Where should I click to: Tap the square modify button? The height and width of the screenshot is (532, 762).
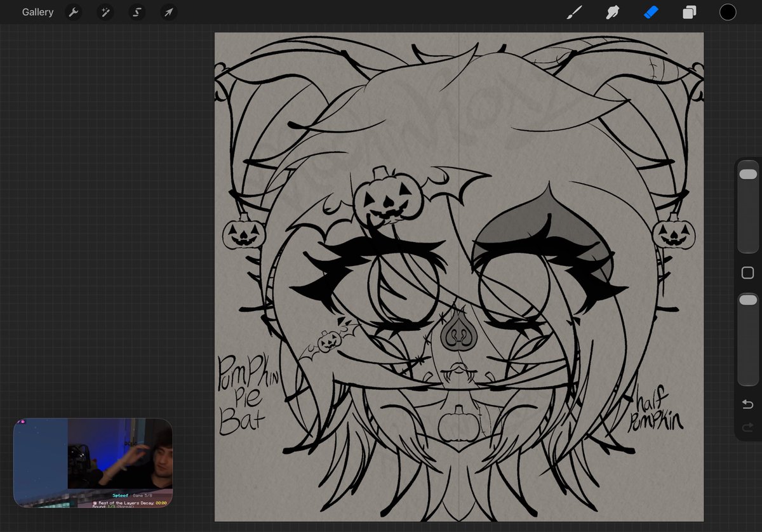(x=748, y=273)
